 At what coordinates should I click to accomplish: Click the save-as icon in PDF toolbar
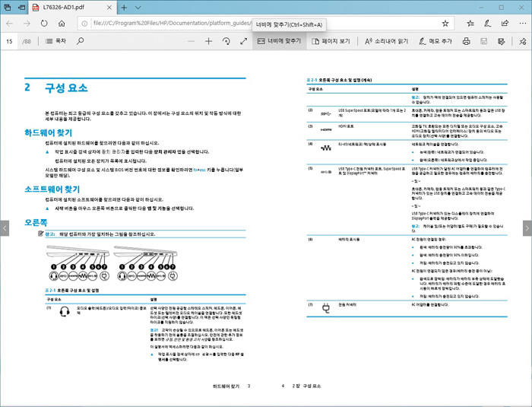tap(501, 41)
